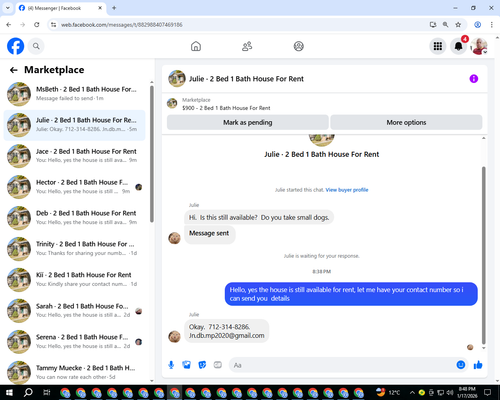The height and width of the screenshot is (400, 500).
Task: Open Hector conversation
Action: [75, 187]
